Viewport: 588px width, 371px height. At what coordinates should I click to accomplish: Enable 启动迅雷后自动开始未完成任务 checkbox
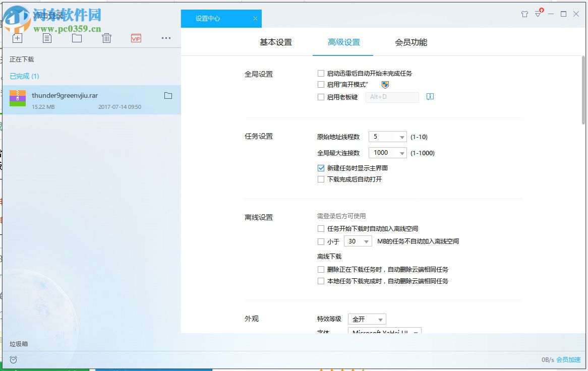[x=321, y=73]
